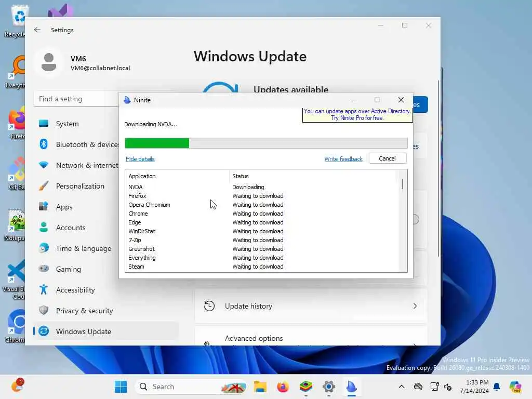Click the Update history clock icon
Image resolution: width=532 pixels, height=399 pixels.
209,306
